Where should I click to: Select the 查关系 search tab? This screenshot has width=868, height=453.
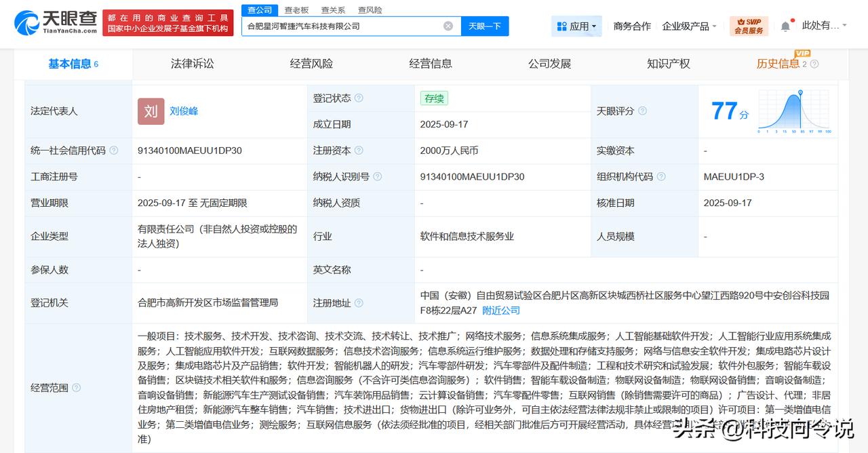click(333, 10)
